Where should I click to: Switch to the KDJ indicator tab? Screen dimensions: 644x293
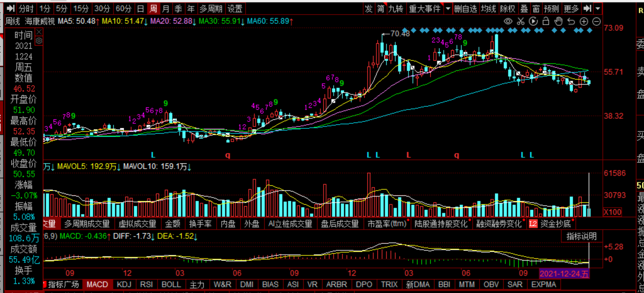click(x=124, y=285)
